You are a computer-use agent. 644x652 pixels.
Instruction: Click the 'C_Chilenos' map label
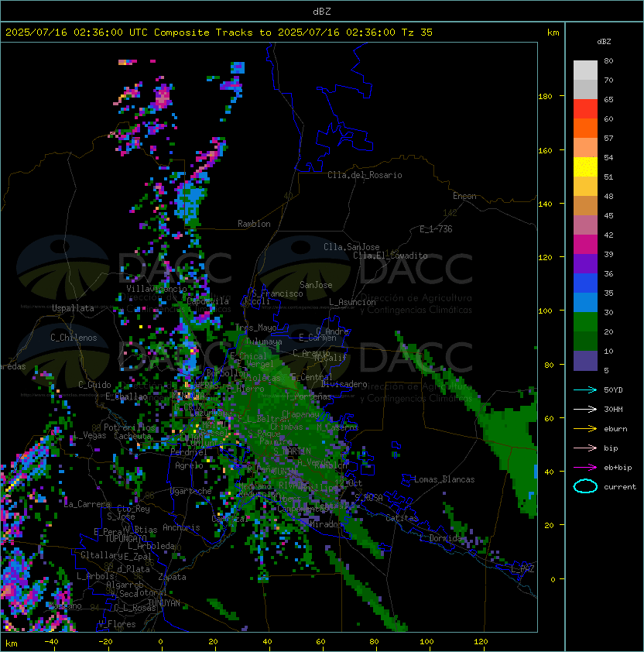click(74, 338)
